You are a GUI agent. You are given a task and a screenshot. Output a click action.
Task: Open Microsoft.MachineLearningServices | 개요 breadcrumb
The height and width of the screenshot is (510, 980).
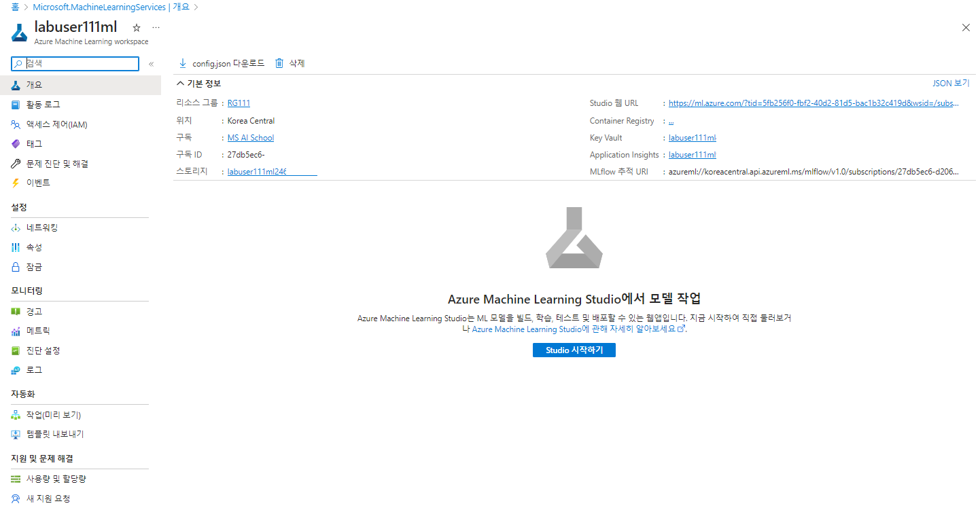click(x=111, y=7)
